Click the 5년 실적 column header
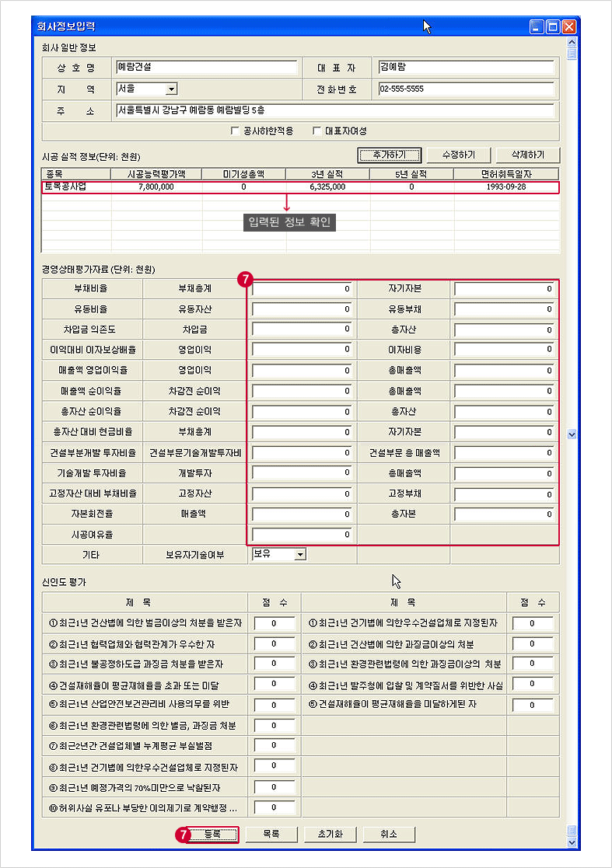612x868 pixels. click(x=411, y=174)
